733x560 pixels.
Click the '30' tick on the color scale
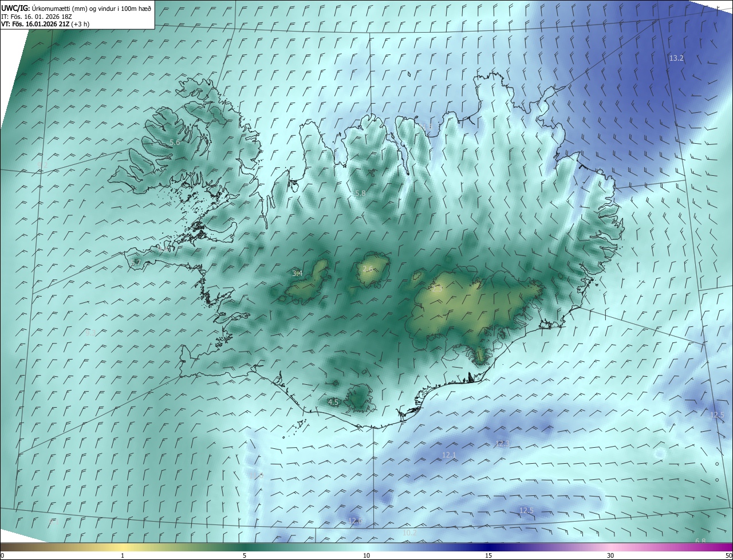(x=610, y=555)
